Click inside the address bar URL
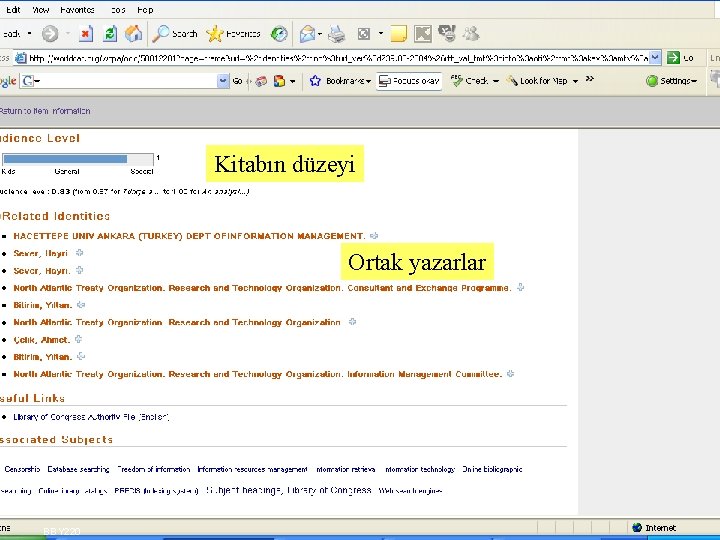The height and width of the screenshot is (540, 720). (x=338, y=58)
